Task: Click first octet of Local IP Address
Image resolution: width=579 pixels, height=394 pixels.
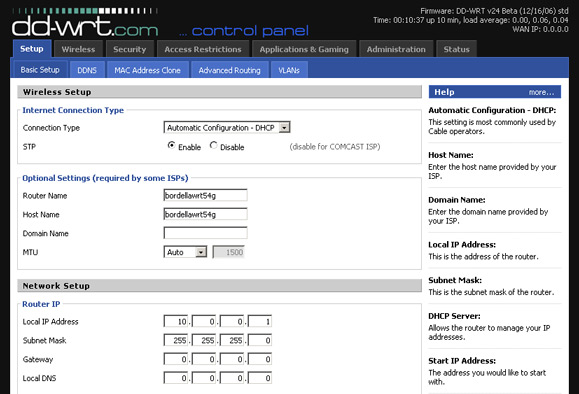Action: click(x=176, y=321)
